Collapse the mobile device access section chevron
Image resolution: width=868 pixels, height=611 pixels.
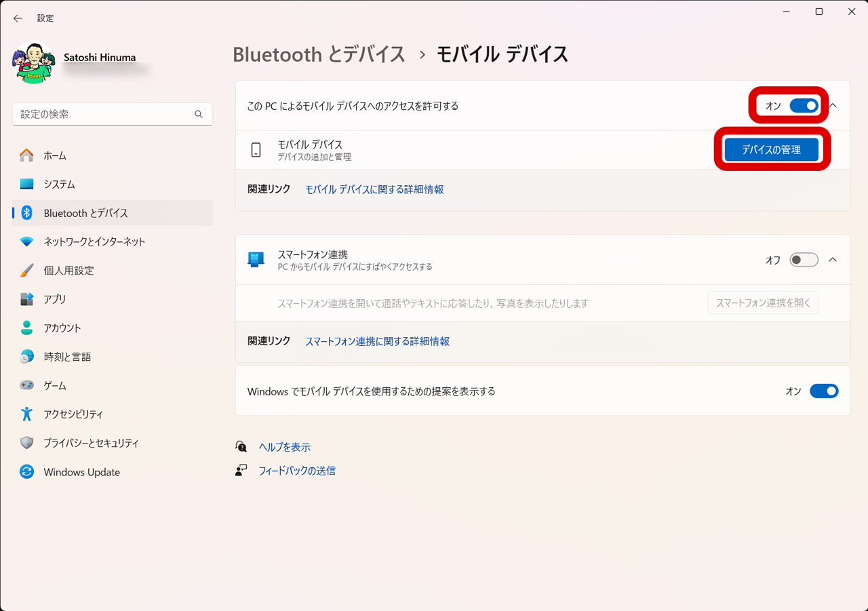click(x=833, y=106)
